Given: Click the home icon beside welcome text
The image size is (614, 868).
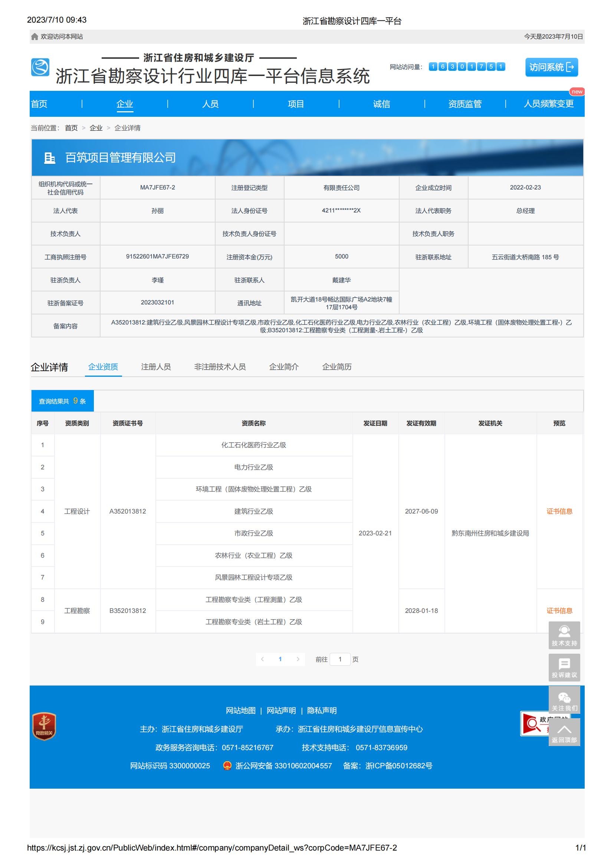Looking at the screenshot, I should click(35, 37).
